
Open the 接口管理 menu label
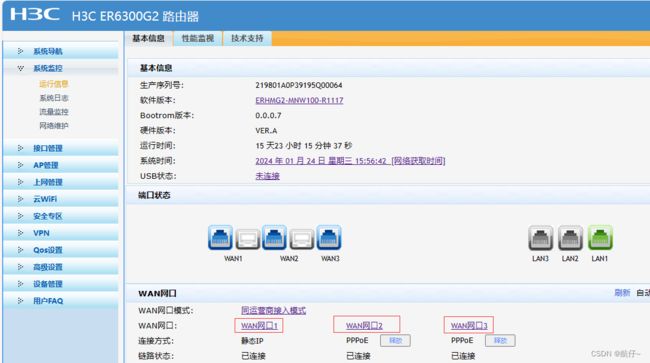point(48,148)
